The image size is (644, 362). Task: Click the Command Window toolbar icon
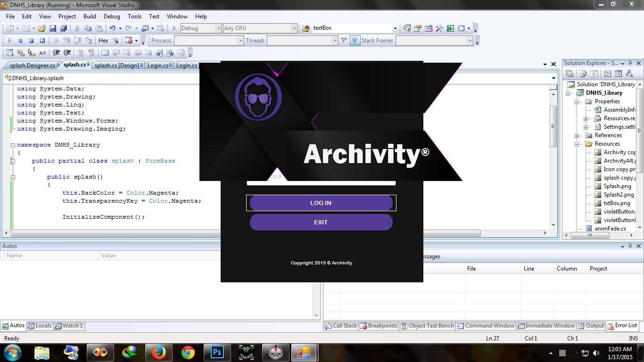click(x=461, y=28)
